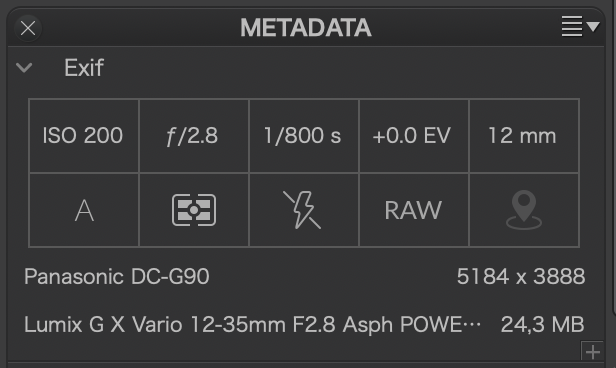This screenshot has height=368, width=616.
Task: Select the 1/800 s shutter speed cell
Action: [x=304, y=136]
